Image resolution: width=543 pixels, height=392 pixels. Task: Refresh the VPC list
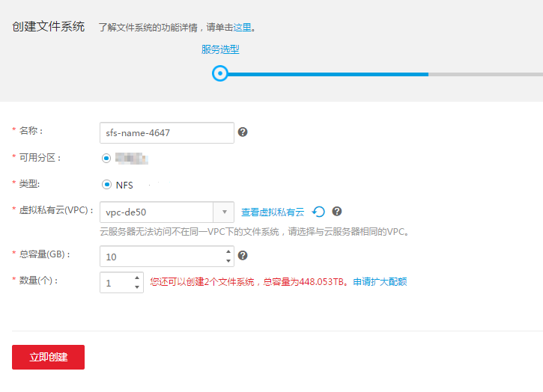coord(318,212)
